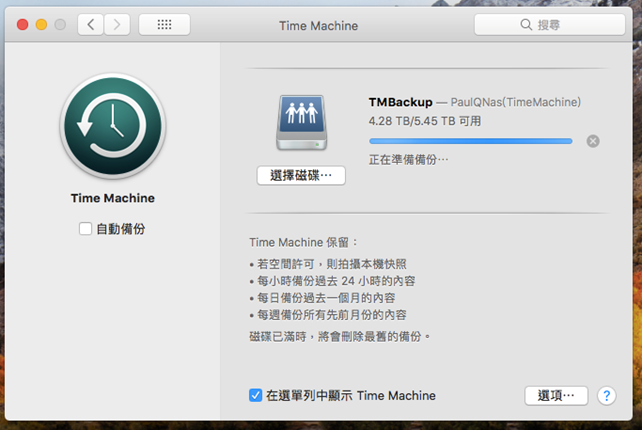The height and width of the screenshot is (430, 642).
Task: Click the Time Machine label under icon
Action: pos(113,198)
